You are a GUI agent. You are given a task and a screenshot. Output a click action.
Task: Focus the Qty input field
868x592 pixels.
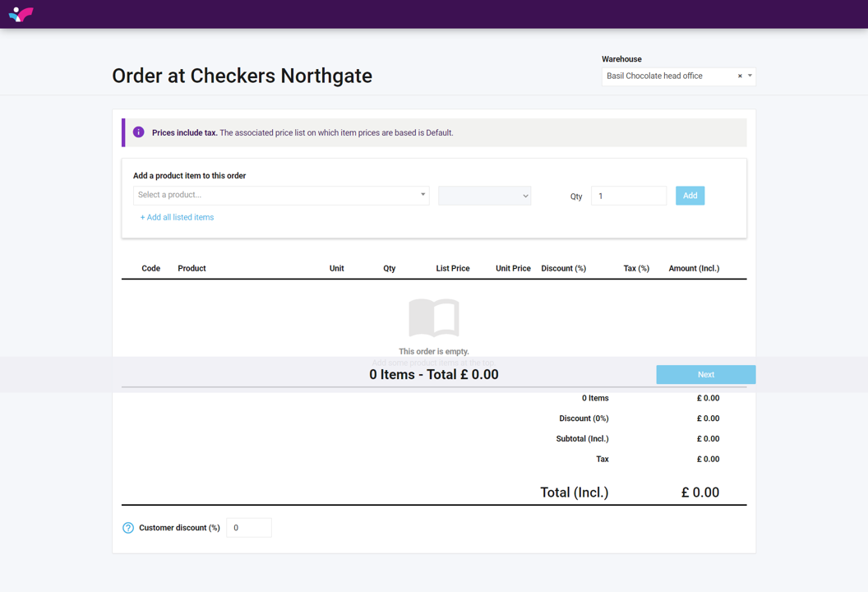628,196
